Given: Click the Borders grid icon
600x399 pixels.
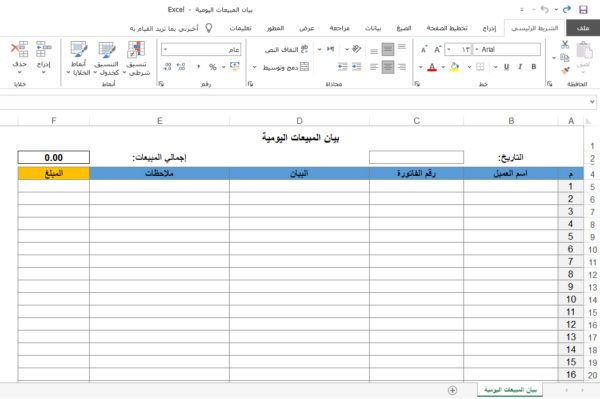Looking at the screenshot, I should tap(480, 67).
